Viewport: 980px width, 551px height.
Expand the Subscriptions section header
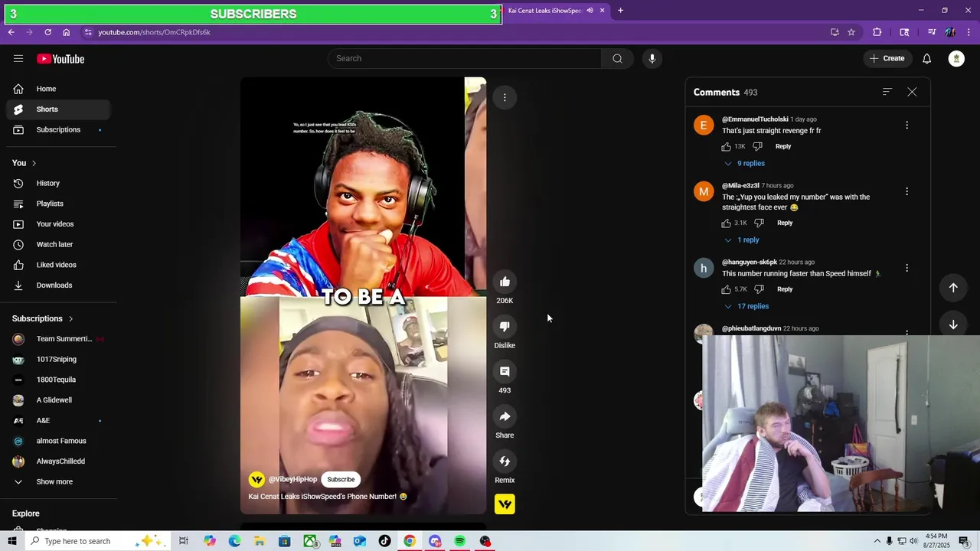pos(43,318)
